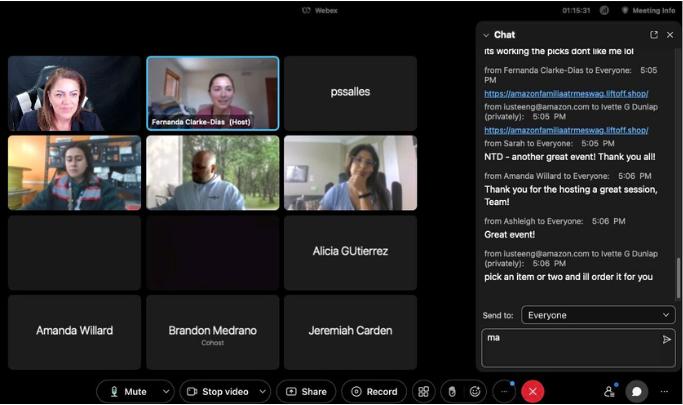
Task: Click the raise hand icon
Action: pos(450,392)
